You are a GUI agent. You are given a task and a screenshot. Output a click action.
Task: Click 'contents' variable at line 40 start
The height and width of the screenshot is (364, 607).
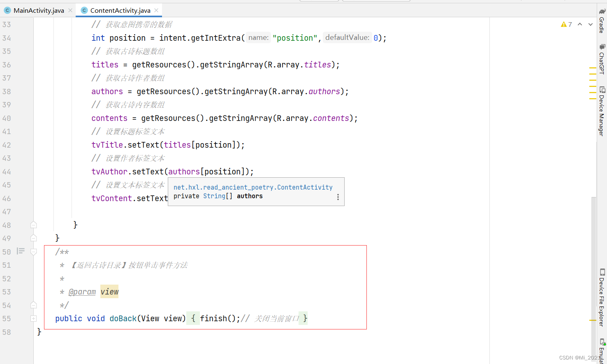pos(109,118)
